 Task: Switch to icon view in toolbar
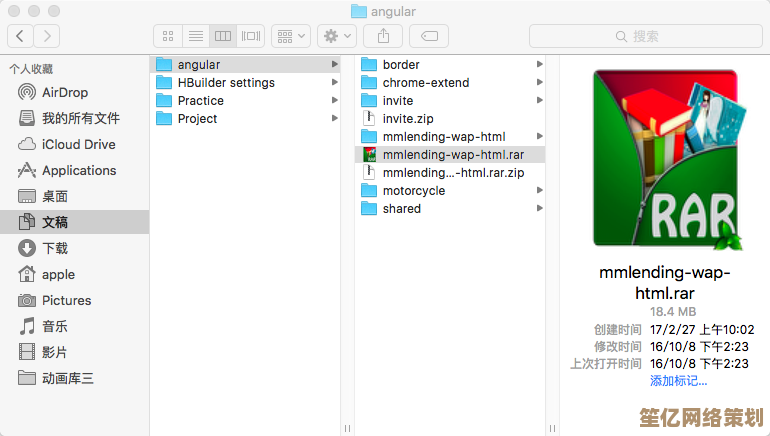pos(168,36)
